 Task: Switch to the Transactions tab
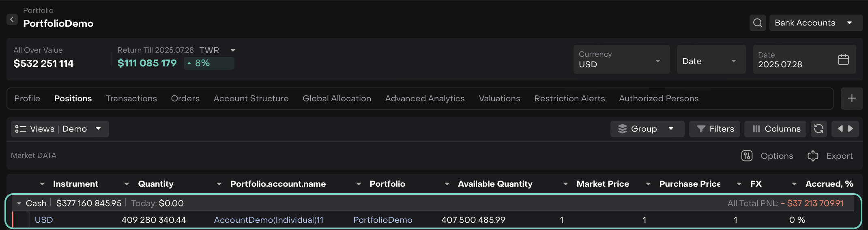[x=131, y=98]
